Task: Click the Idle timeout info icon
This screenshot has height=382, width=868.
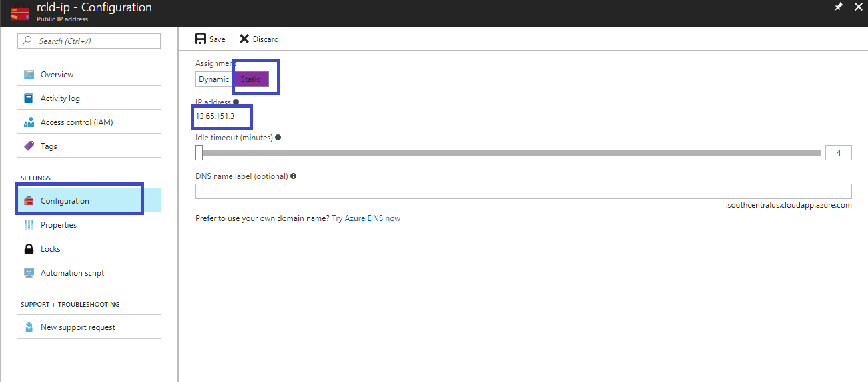Action: pyautogui.click(x=278, y=138)
